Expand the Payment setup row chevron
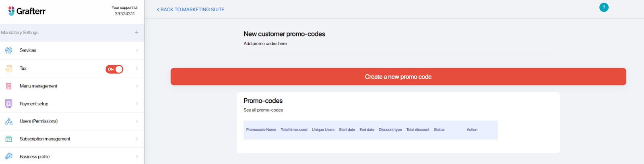Image resolution: width=644 pixels, height=164 pixels. 137,104
